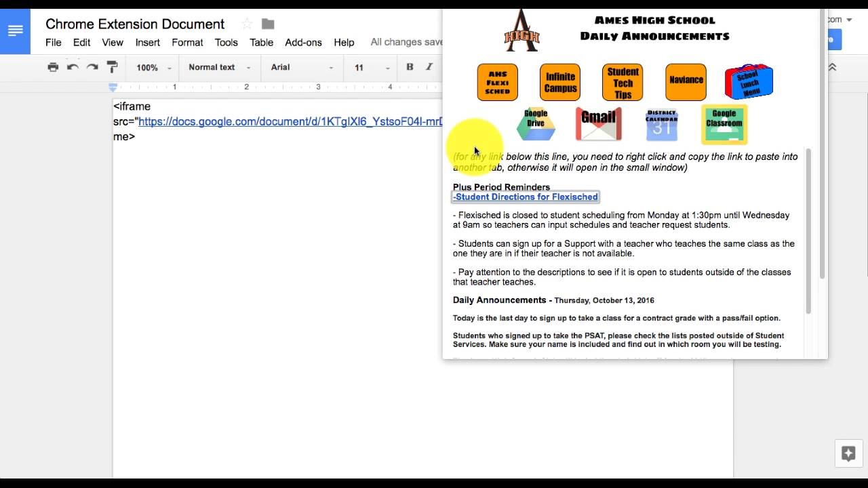Open the Edit menu
This screenshot has width=868, height=488.
(82, 42)
